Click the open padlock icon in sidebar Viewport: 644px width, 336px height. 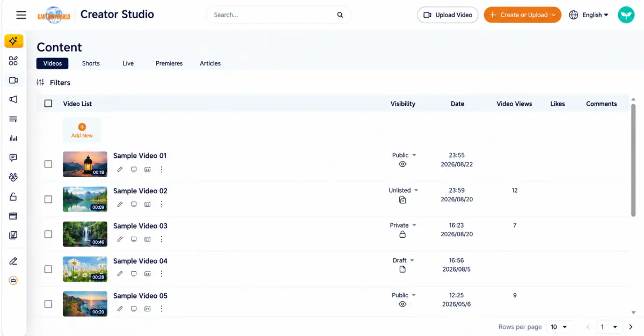click(13, 196)
